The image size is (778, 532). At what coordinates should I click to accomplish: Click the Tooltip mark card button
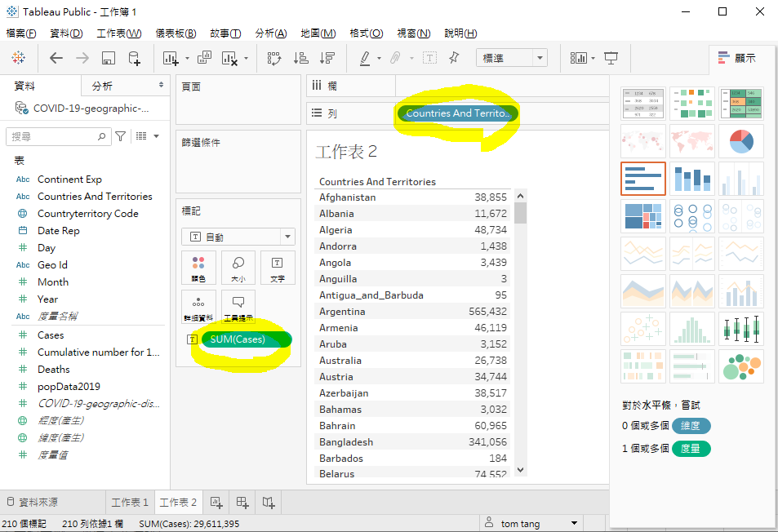coord(238,307)
